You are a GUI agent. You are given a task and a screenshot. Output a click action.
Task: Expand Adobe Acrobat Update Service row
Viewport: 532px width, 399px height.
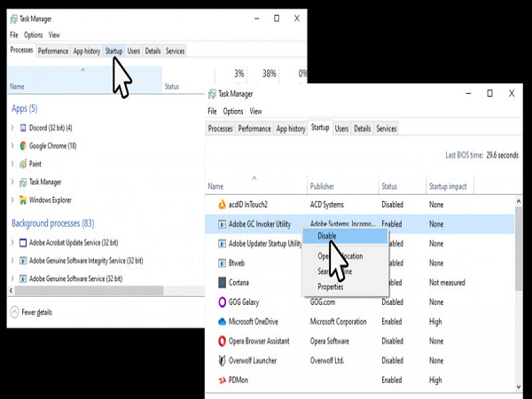tap(12, 243)
